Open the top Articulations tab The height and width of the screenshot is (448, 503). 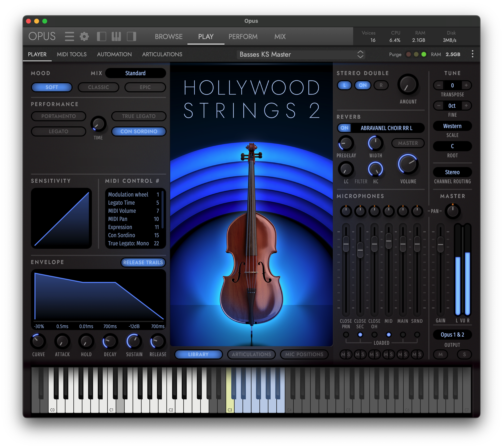point(162,54)
